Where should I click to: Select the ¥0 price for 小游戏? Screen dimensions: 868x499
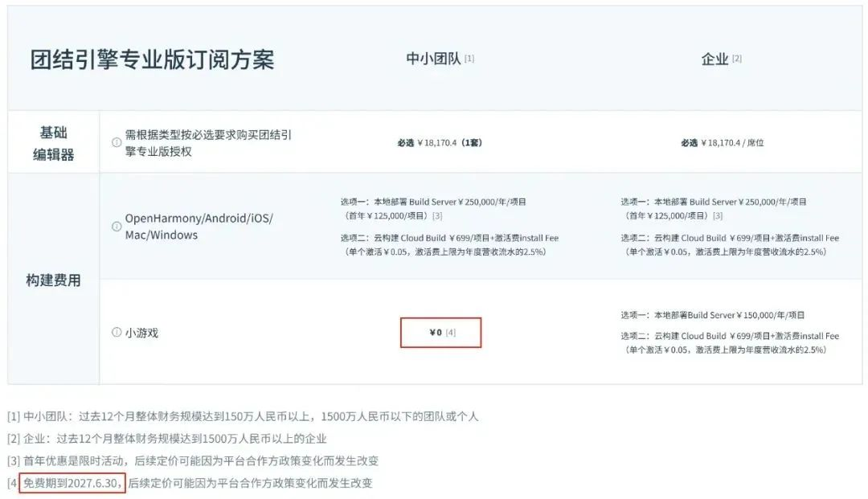(x=436, y=333)
